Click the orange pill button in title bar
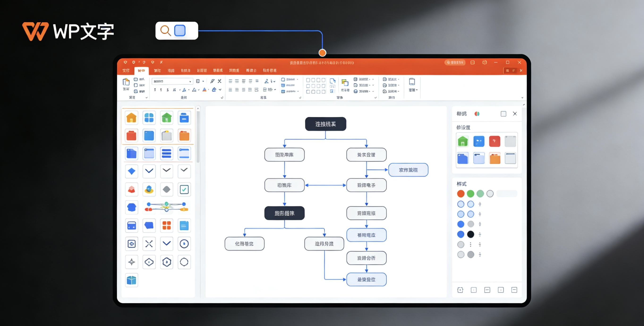Viewport: 644px width, 326px height. click(x=455, y=62)
